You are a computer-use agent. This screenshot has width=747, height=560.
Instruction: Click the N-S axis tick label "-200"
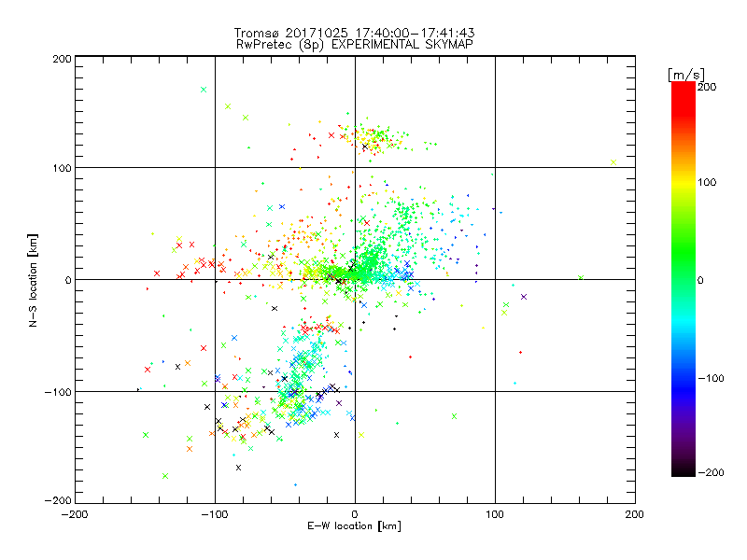(58, 500)
